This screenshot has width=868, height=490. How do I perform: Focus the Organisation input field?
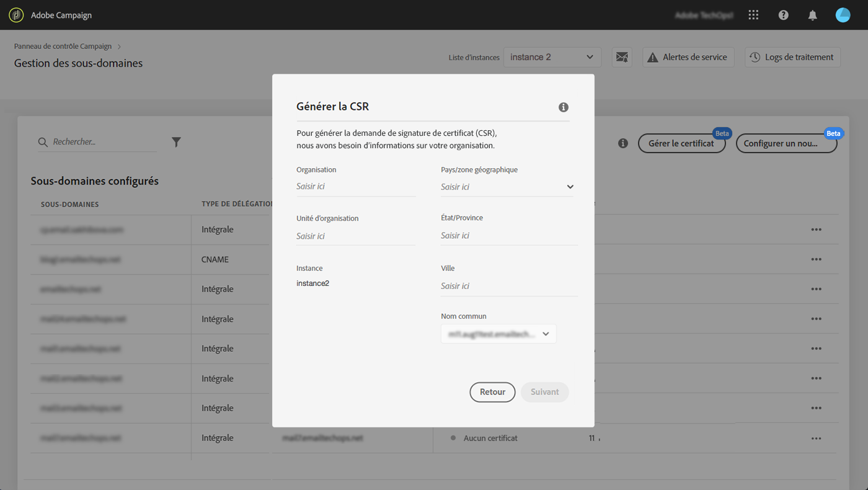pos(356,186)
